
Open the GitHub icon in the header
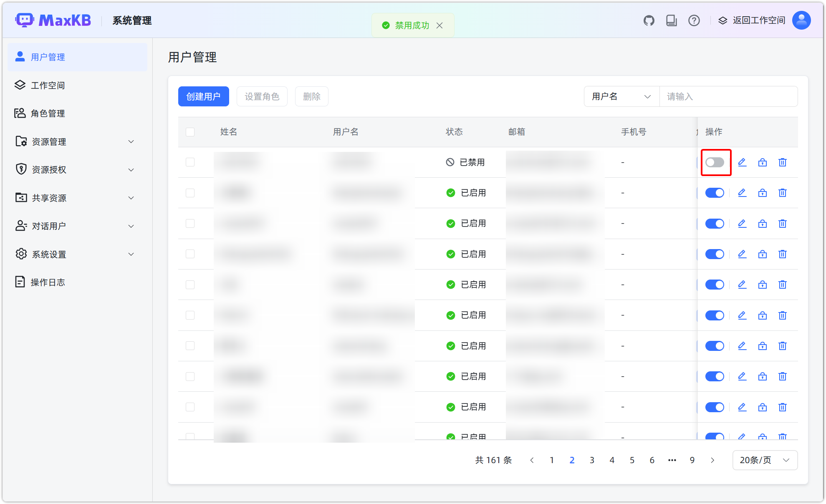(649, 20)
